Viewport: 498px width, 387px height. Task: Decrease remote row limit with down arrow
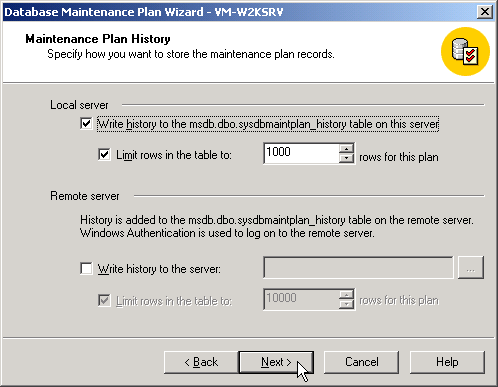[346, 304]
